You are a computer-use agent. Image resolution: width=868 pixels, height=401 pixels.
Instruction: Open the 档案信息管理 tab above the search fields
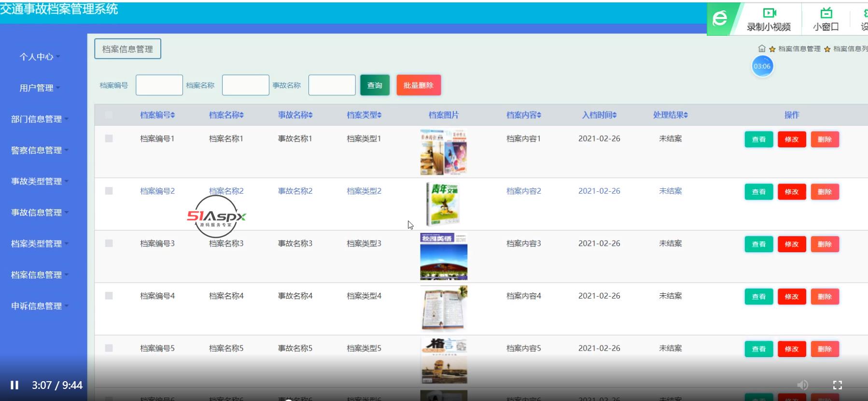[127, 49]
